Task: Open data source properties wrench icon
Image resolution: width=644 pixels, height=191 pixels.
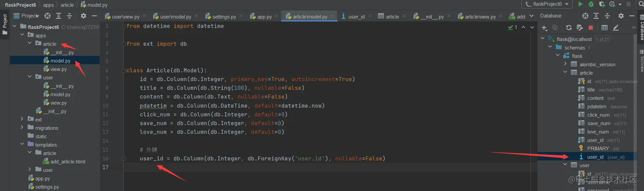Action: tap(579, 28)
